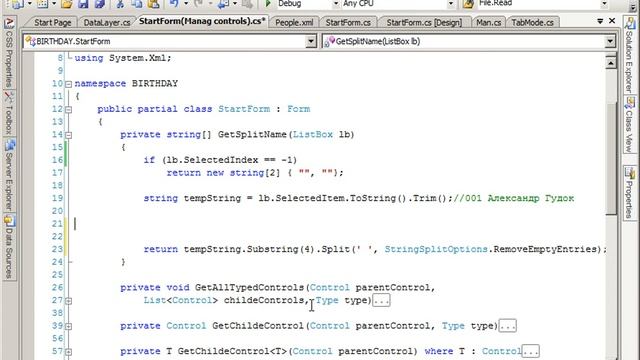Open the Data Sources side panel
The height and width of the screenshot is (360, 640).
9,247
